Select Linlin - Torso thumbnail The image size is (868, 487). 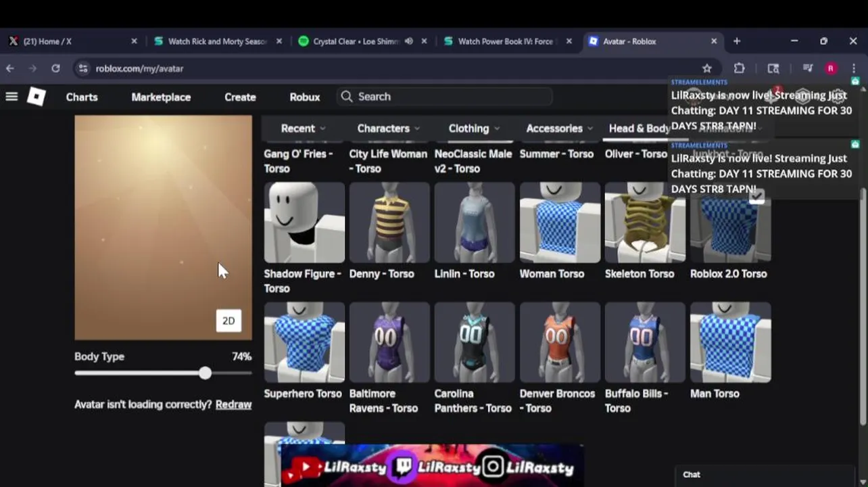point(475,223)
